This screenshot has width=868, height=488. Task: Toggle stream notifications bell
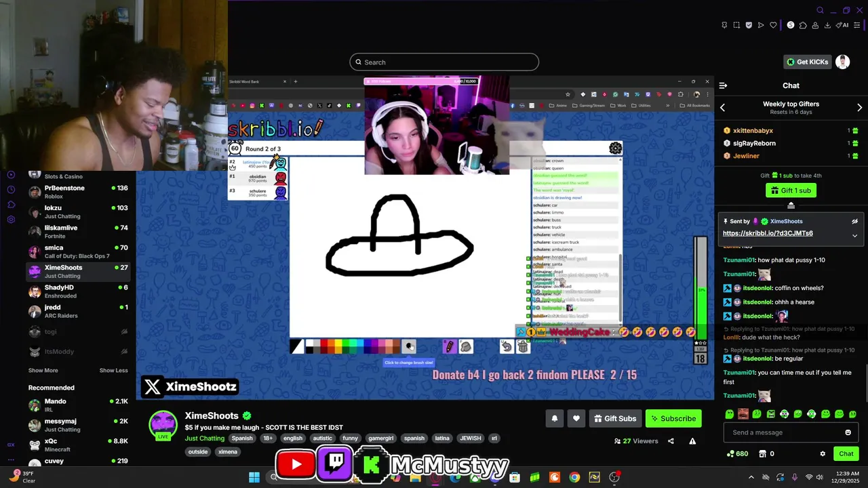coord(554,418)
